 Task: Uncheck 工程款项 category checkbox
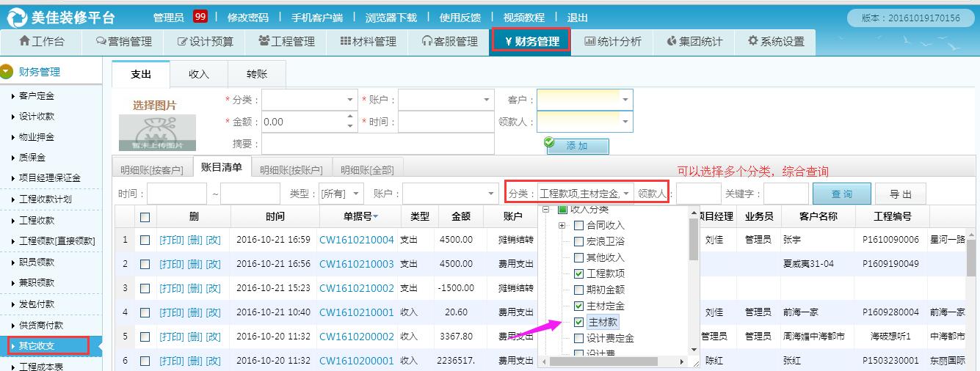[579, 273]
